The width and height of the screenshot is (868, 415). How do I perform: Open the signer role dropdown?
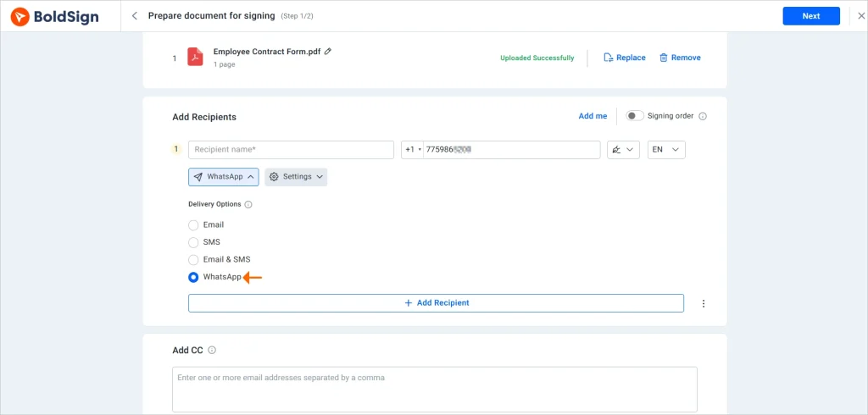pos(623,150)
